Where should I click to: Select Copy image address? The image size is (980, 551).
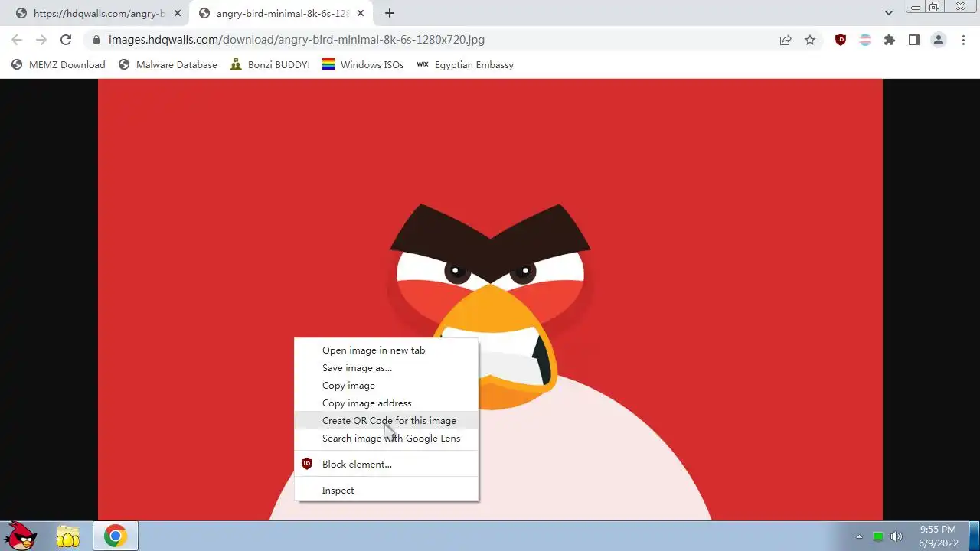pos(387,403)
